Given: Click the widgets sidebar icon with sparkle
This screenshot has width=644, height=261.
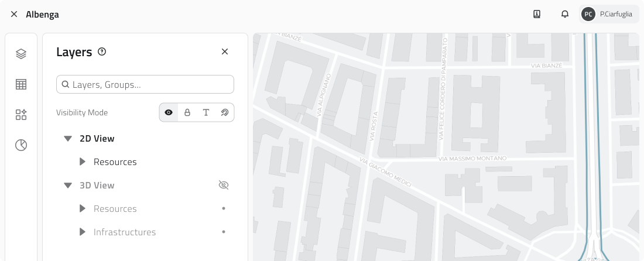Looking at the screenshot, I should pyautogui.click(x=21, y=115).
